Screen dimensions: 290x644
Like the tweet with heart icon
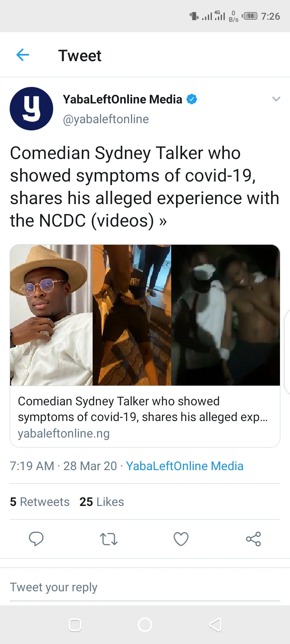(181, 539)
